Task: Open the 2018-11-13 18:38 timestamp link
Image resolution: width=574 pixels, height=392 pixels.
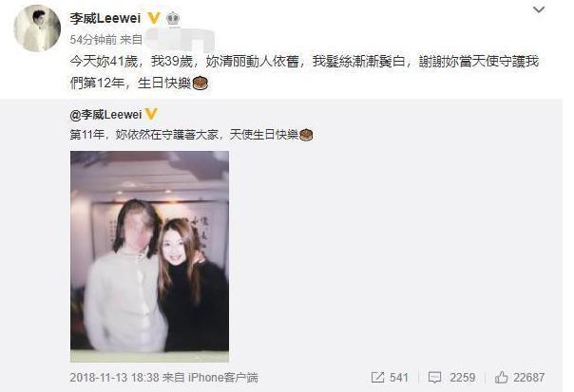Action: point(115,378)
